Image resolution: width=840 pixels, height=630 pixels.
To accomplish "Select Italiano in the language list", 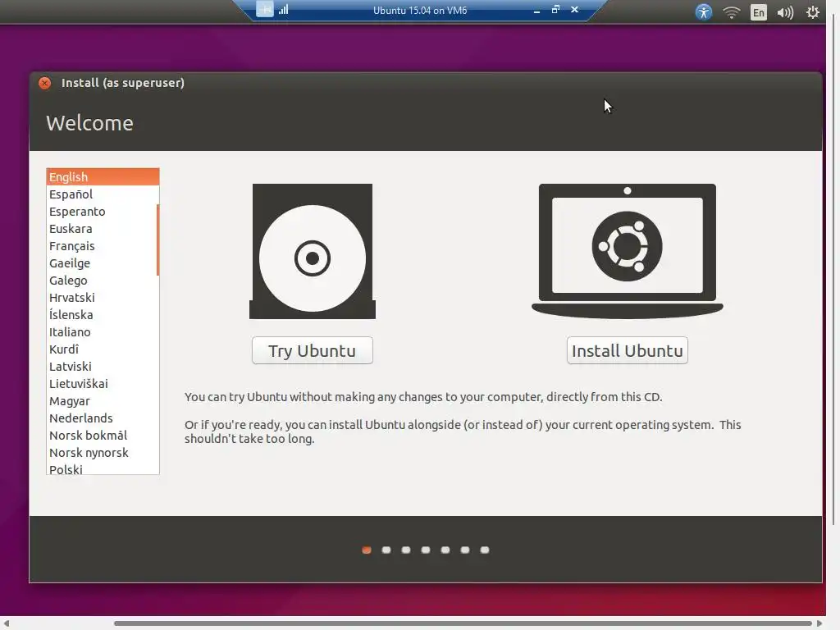I will pos(102,331).
